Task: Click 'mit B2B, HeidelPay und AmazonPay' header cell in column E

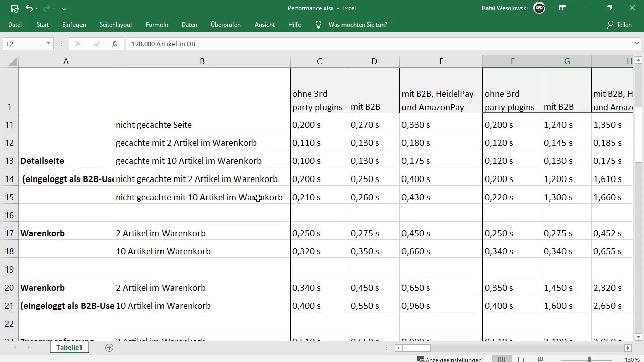Action: coord(441,90)
